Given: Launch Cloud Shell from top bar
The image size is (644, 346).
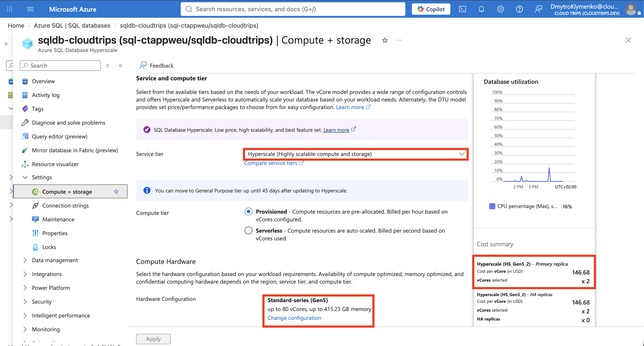Looking at the screenshot, I should 462,9.
